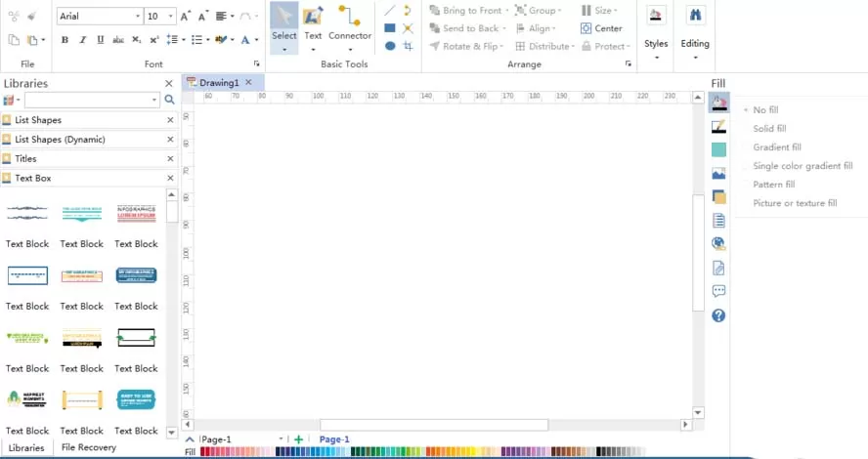Choose the Select pointer tool
The width and height of the screenshot is (868, 459).
[284, 27]
